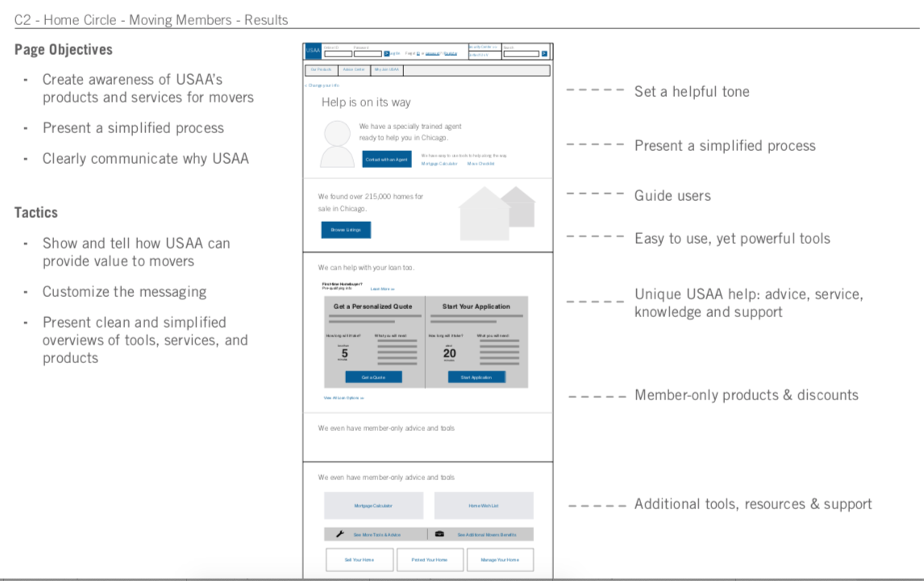This screenshot has height=581, width=924.
Task: Click the houses illustration beside the listings text
Action: pos(497,214)
